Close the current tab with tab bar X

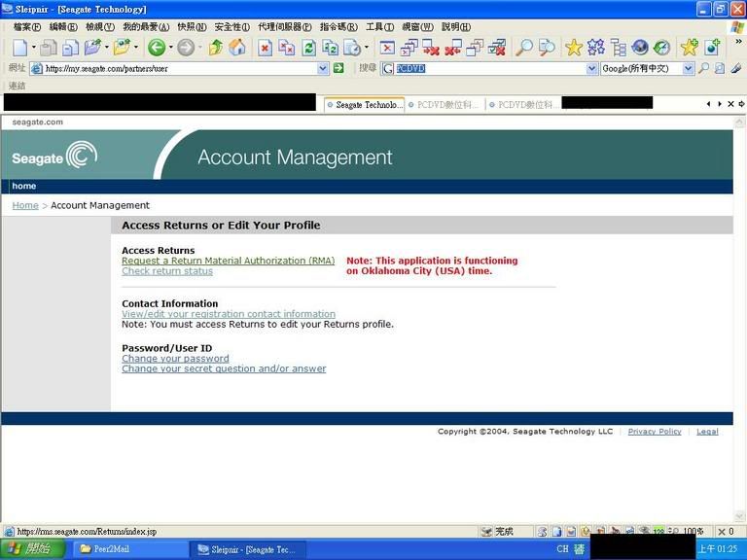pyautogui.click(x=730, y=104)
